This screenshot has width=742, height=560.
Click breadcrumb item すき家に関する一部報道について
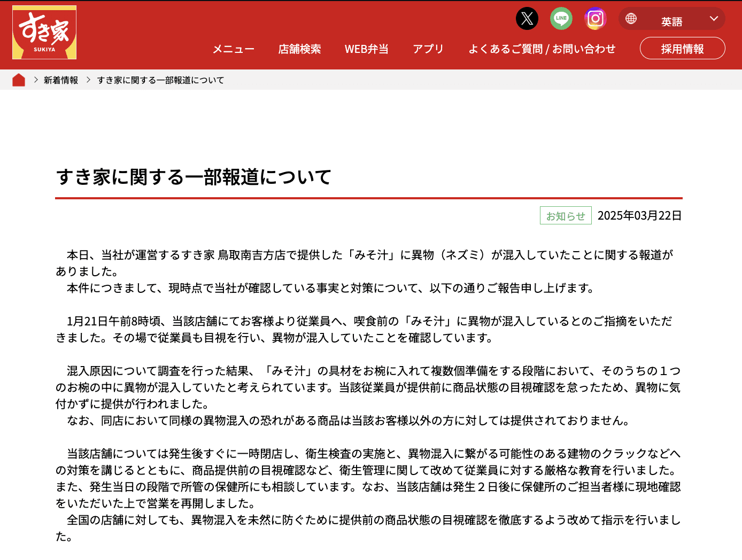pyautogui.click(x=160, y=80)
